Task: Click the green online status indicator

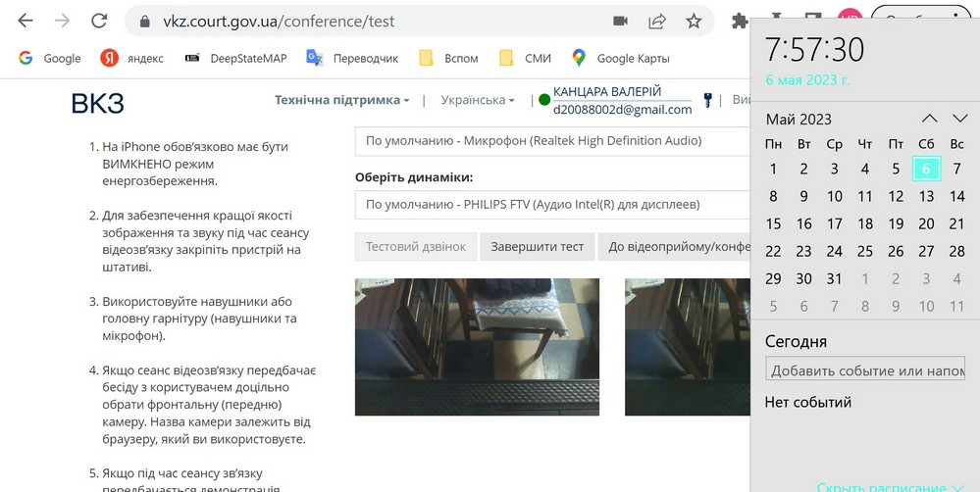Action: [544, 100]
